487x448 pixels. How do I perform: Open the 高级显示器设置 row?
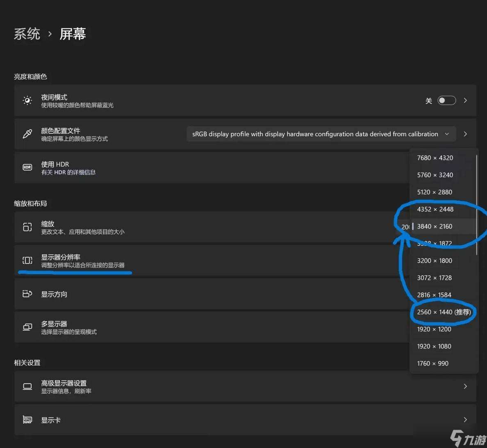point(246,386)
